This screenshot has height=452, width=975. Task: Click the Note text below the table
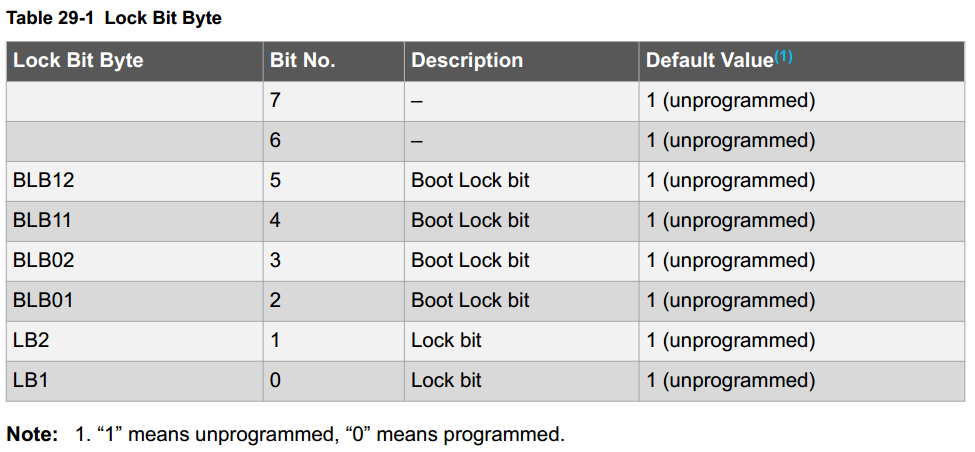[x=285, y=434]
